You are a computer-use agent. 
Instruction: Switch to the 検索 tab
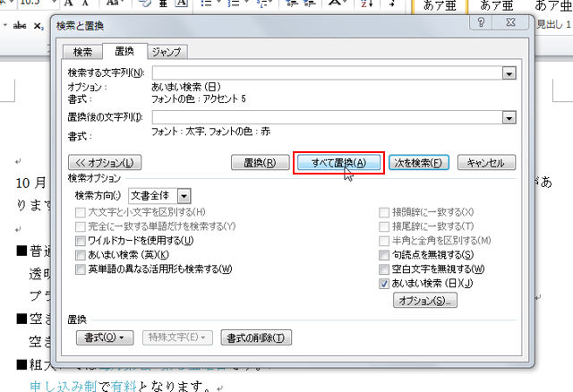point(82,52)
